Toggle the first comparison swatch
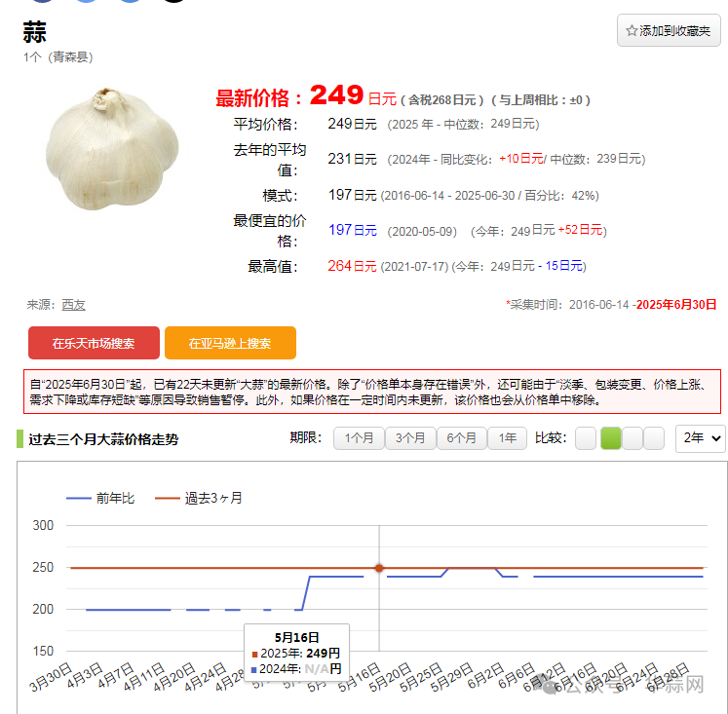Image resolution: width=728 pixels, height=714 pixels. coord(586,438)
